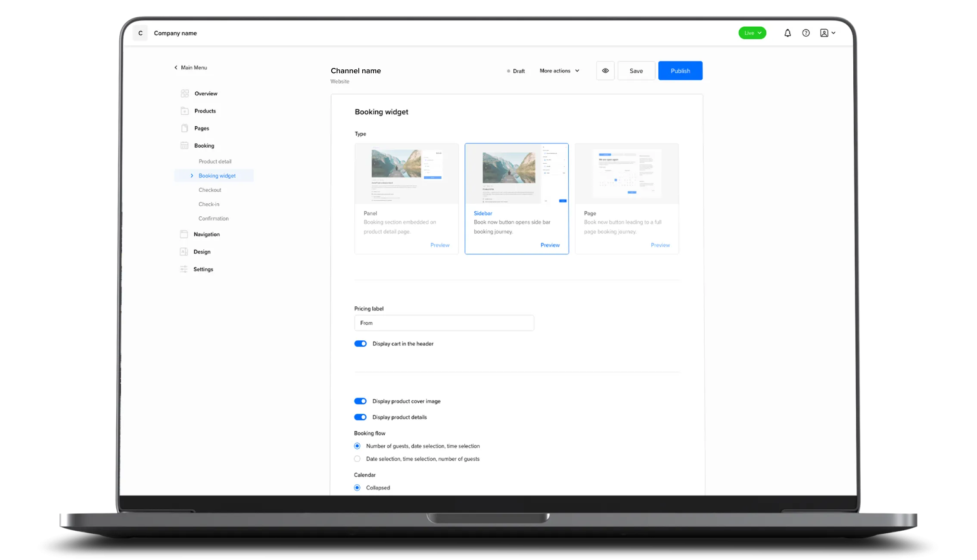Click the eye preview icon button
The image size is (977, 560).
click(605, 71)
